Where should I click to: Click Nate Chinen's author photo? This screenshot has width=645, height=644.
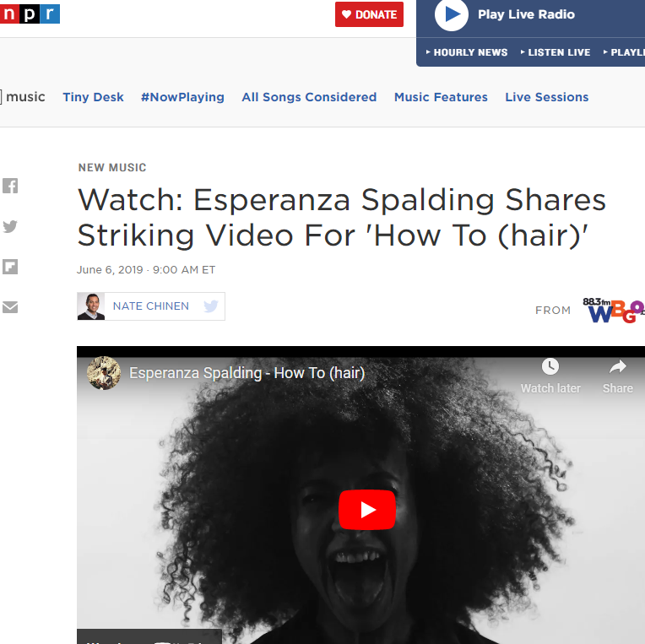coord(91,306)
